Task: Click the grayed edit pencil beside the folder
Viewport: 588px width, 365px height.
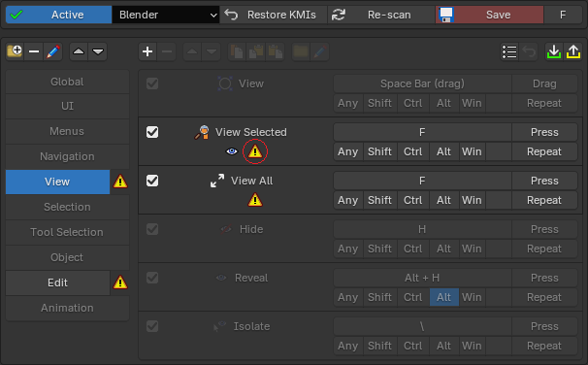Action: tap(320, 51)
